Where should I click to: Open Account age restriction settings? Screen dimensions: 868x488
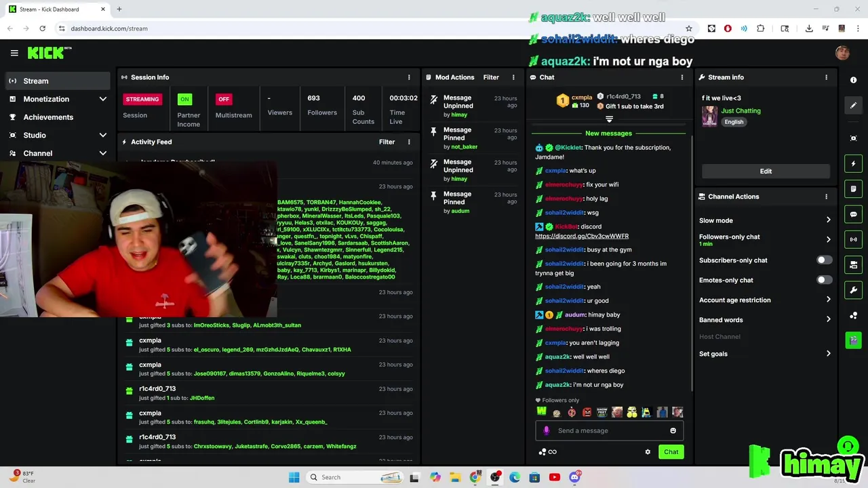pyautogui.click(x=765, y=300)
